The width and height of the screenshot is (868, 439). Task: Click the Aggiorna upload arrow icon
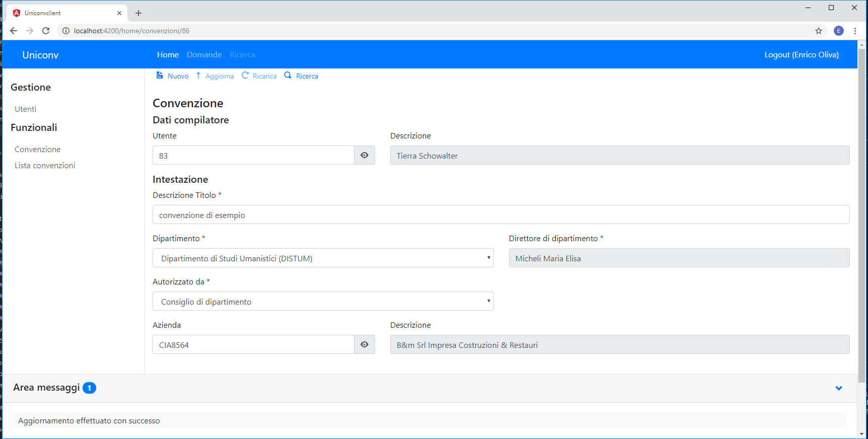[x=198, y=75]
